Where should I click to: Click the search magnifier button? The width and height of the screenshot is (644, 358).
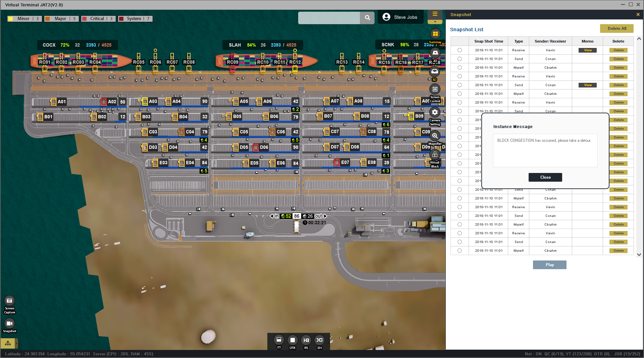pyautogui.click(x=368, y=18)
